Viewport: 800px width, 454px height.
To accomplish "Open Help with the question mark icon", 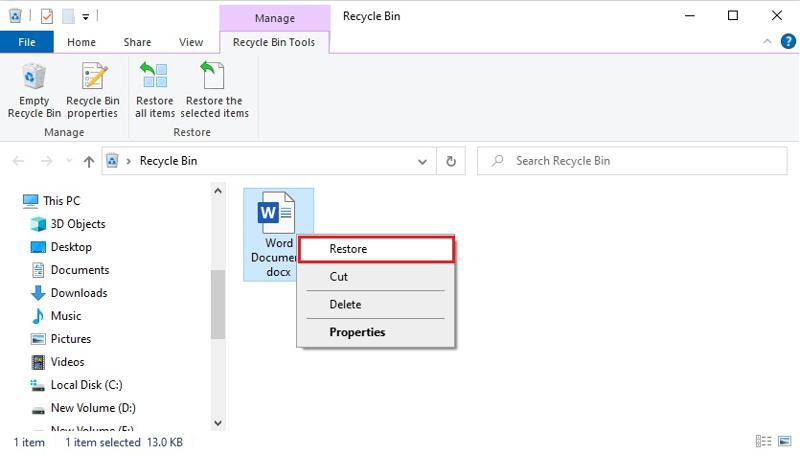I will (788, 41).
